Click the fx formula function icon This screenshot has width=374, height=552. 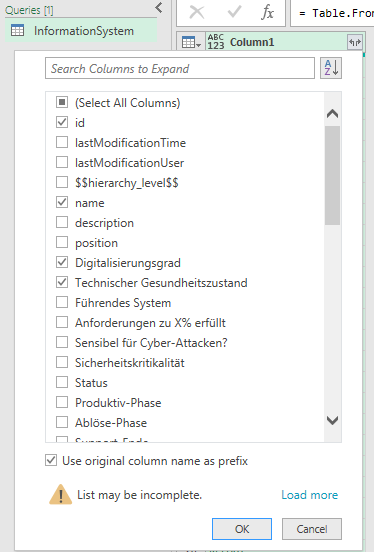268,13
